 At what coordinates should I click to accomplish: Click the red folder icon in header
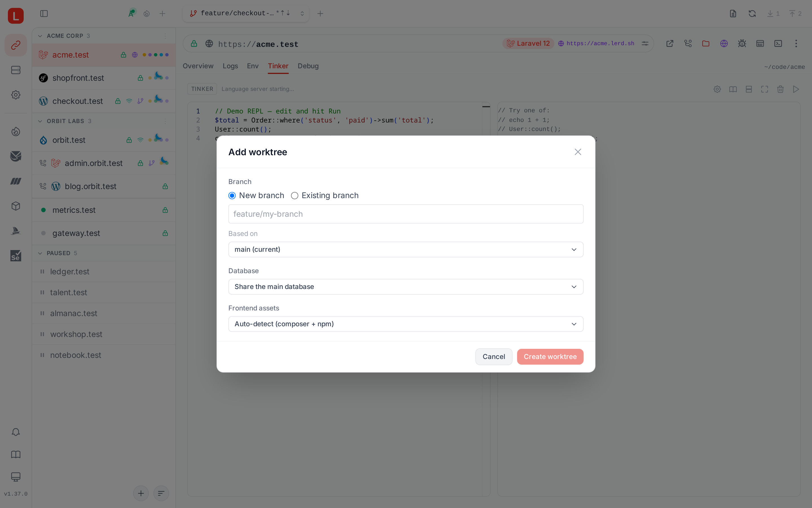pos(706,43)
